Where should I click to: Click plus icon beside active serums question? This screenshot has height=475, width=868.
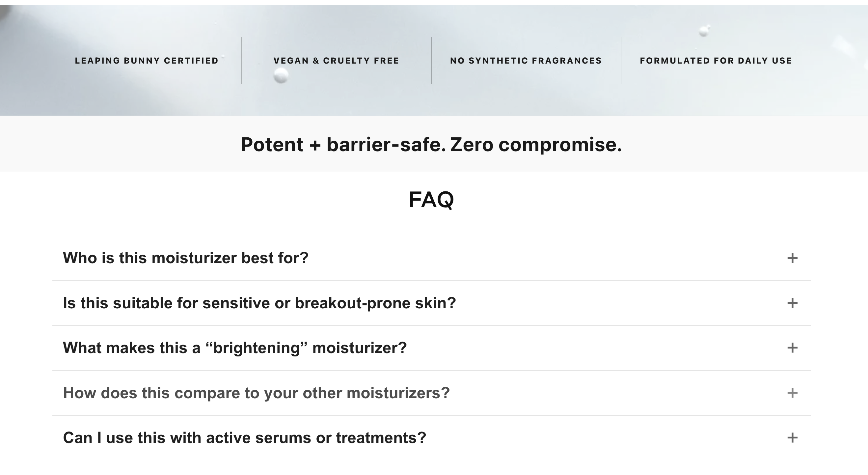[x=792, y=438]
